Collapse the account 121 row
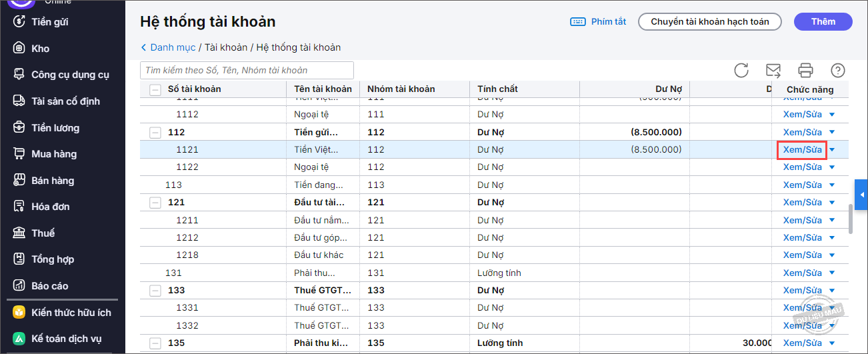 point(155,202)
